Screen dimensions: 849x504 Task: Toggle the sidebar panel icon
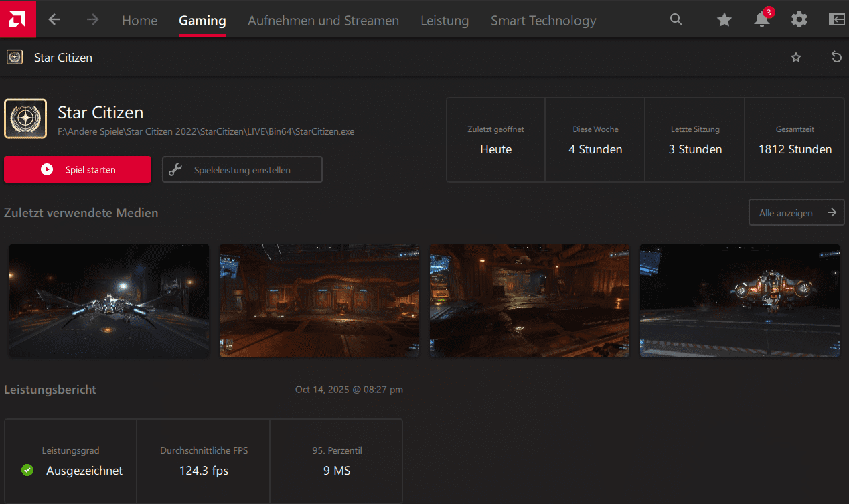tap(837, 20)
